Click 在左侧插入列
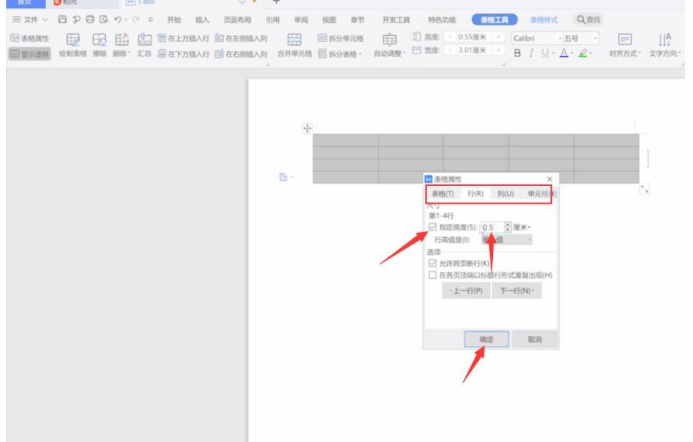Viewport: 693px width, 442px height. (x=241, y=38)
